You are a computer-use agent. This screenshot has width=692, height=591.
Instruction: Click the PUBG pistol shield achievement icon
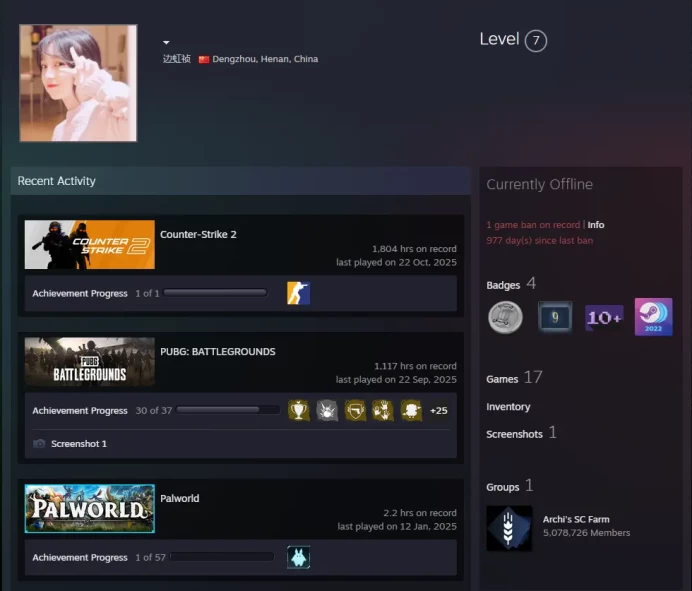(x=355, y=410)
